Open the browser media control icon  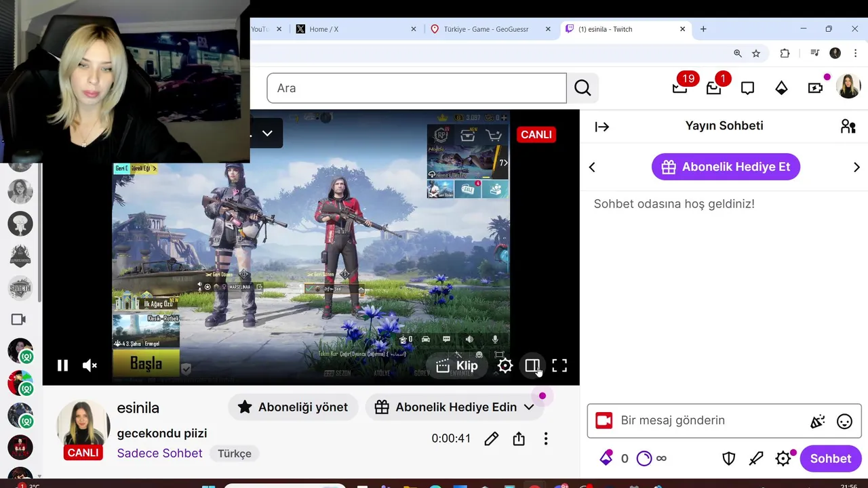[x=814, y=53]
